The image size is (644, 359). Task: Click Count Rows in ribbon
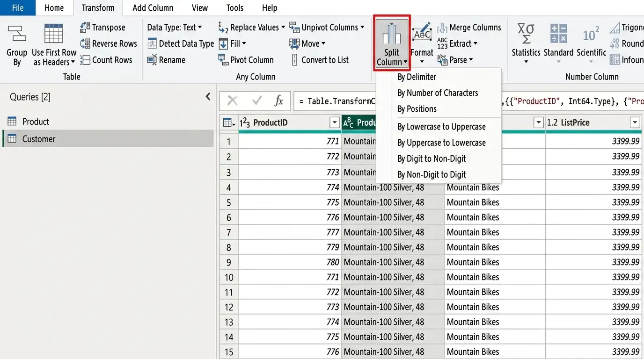point(106,60)
